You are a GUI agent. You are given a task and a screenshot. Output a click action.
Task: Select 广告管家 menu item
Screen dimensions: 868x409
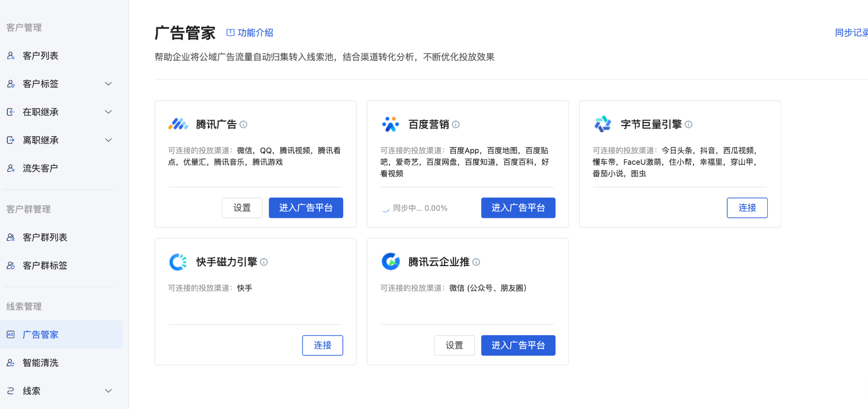point(62,335)
